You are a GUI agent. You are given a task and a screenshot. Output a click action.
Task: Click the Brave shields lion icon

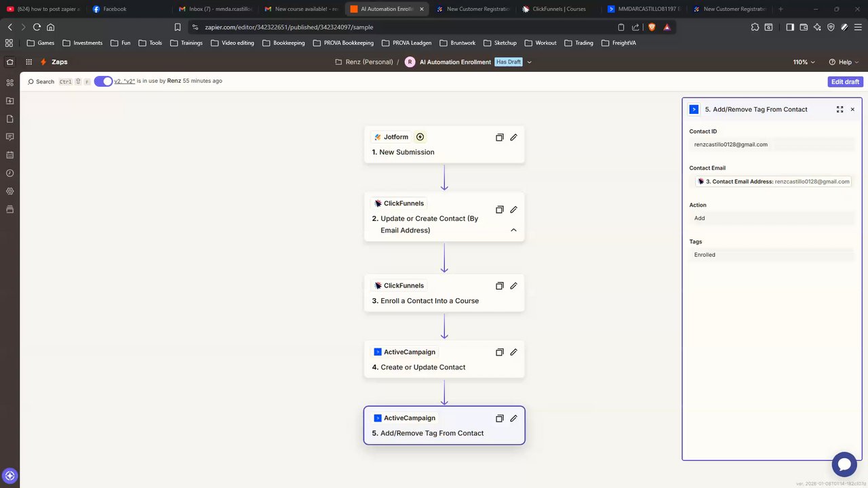click(652, 27)
